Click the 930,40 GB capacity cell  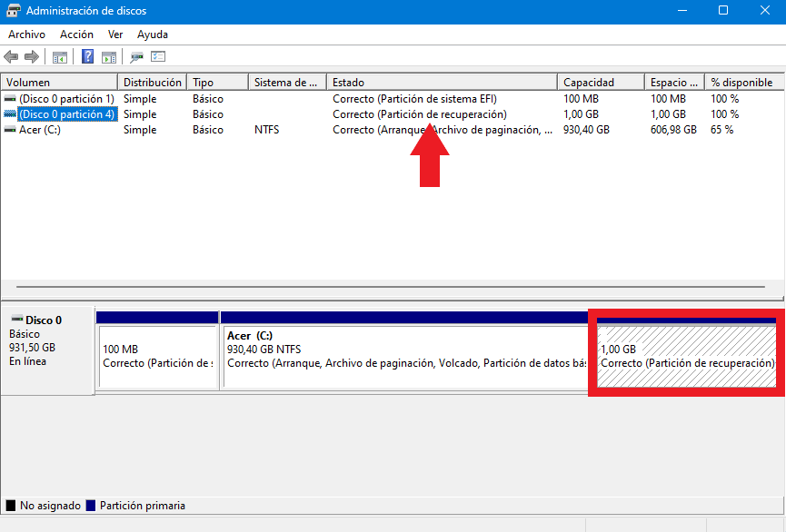[586, 130]
